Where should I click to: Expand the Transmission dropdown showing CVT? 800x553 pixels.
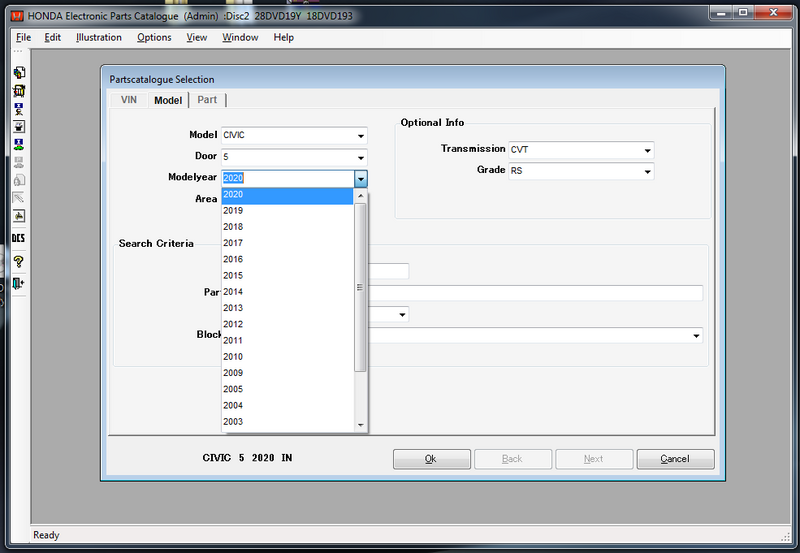click(647, 150)
